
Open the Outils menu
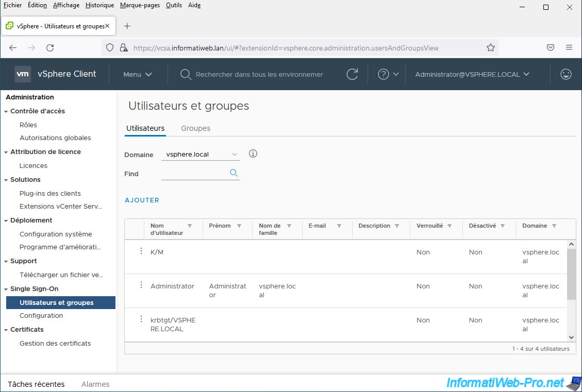(x=174, y=5)
